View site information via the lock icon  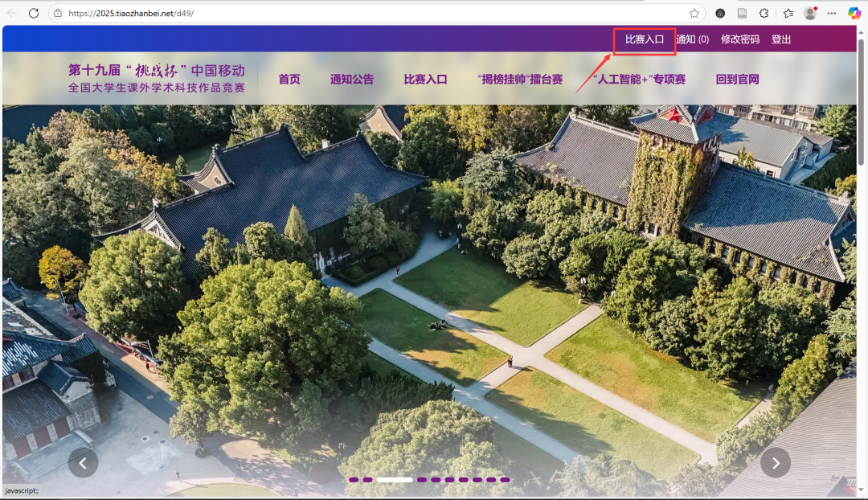click(x=58, y=14)
